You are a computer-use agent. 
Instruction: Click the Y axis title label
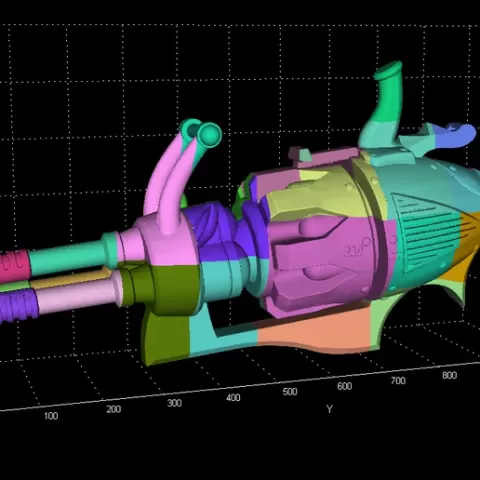(329, 409)
